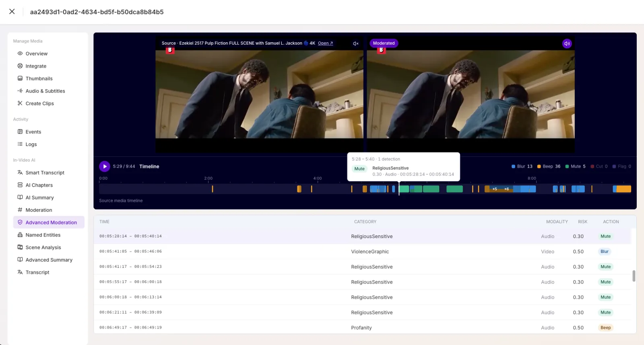Click the ACTION column header
The width and height of the screenshot is (644, 345).
coord(611,222)
